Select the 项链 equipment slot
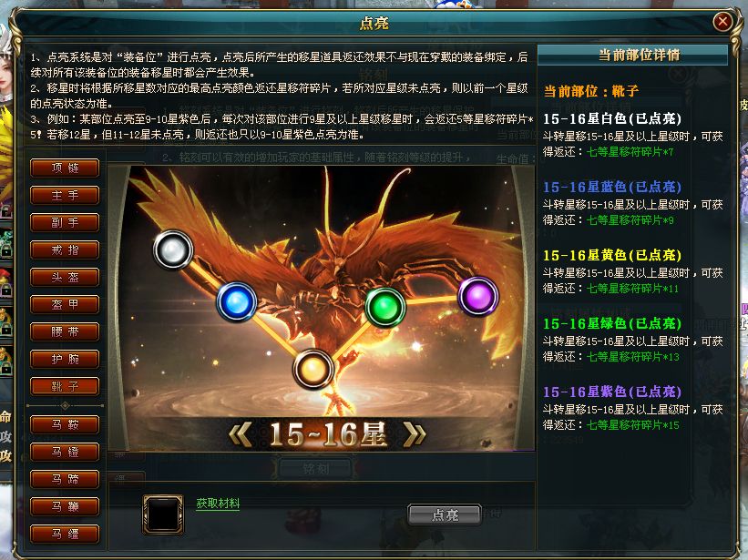Screen dimensions: 748x560 65,168
